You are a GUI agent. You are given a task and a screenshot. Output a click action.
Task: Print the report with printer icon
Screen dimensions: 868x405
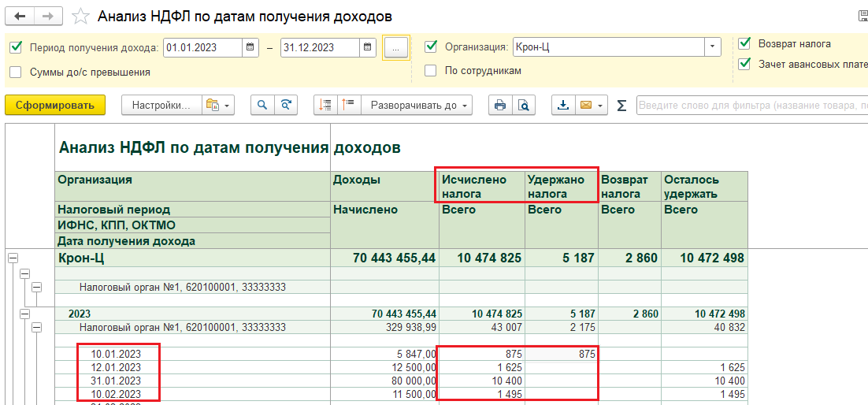coord(500,105)
